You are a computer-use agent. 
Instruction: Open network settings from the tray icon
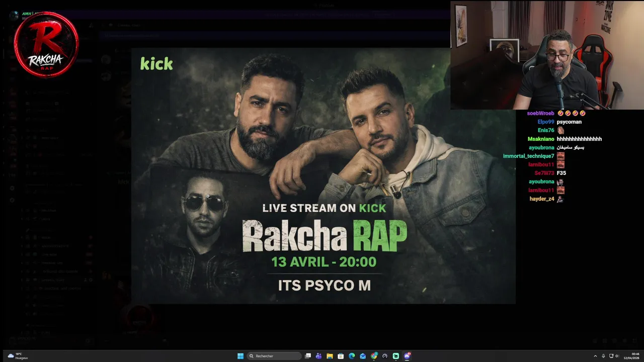pos(611,356)
